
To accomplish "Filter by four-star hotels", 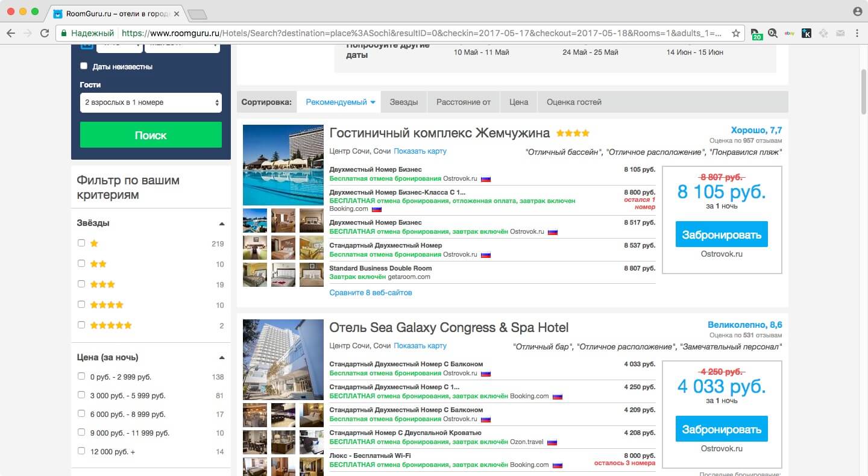I will pyautogui.click(x=81, y=304).
